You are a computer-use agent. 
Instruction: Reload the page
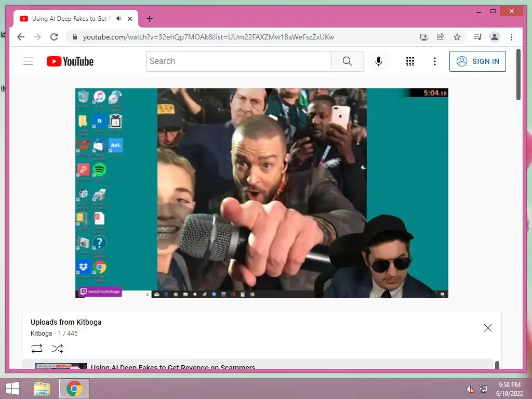pyautogui.click(x=54, y=37)
